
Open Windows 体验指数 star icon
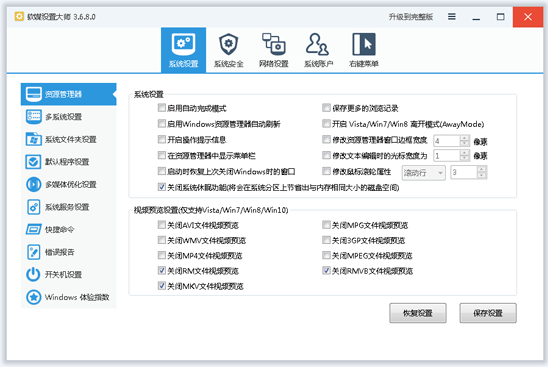click(x=34, y=297)
